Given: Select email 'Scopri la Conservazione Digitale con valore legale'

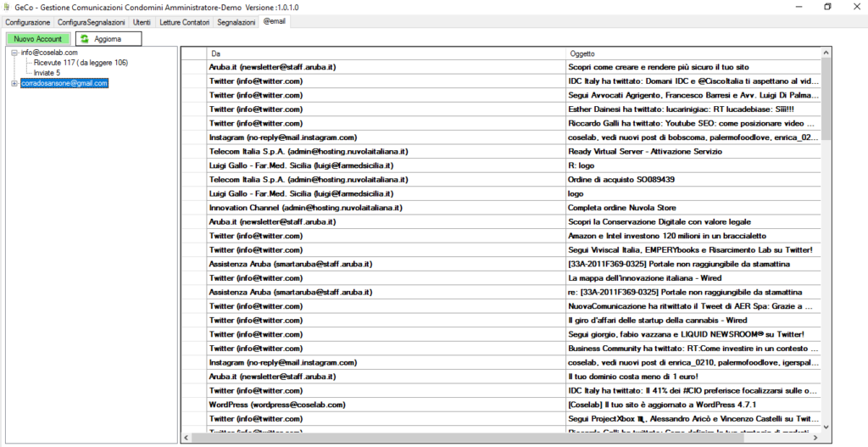Looking at the screenshot, I should click(x=693, y=222).
